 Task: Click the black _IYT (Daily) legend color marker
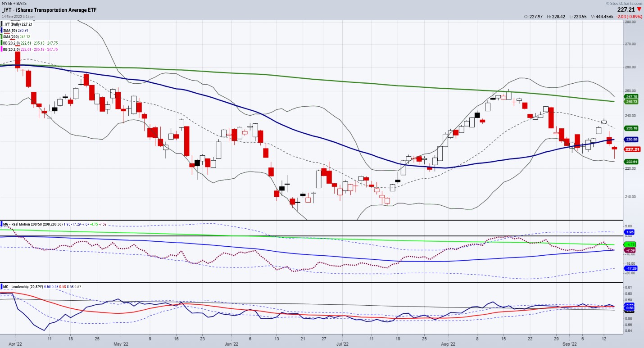1,24
